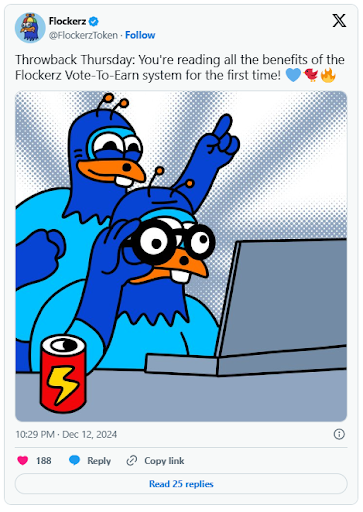This screenshot has width=363, height=512.
Task: Click the fire emoji in tweet text
Action: click(328, 75)
